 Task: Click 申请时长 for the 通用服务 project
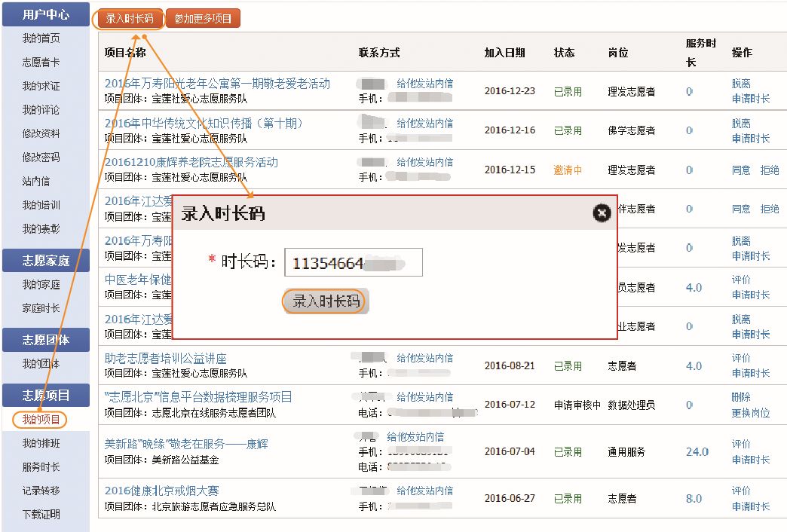pos(750,460)
